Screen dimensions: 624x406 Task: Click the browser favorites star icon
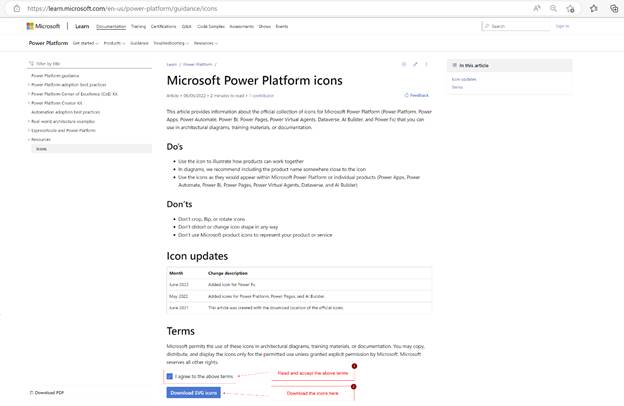tap(594, 8)
